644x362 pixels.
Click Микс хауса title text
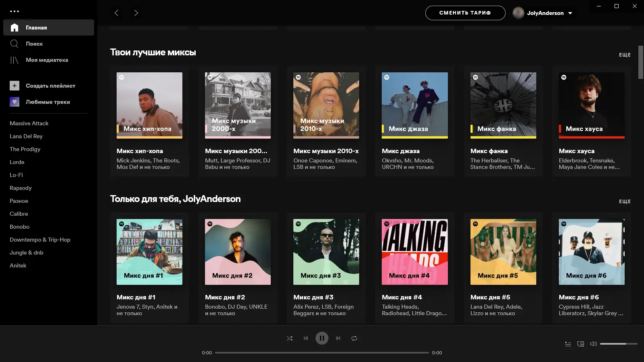pyautogui.click(x=577, y=151)
